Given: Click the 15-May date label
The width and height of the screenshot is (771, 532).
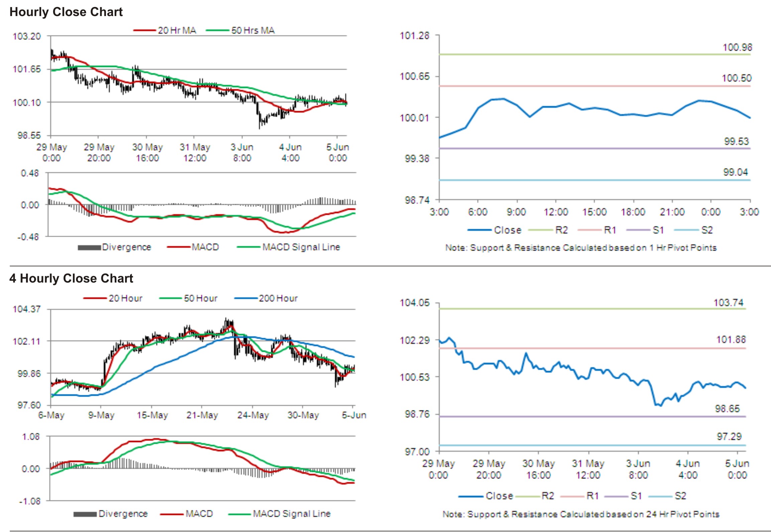Looking at the screenshot, I should pos(152,415).
